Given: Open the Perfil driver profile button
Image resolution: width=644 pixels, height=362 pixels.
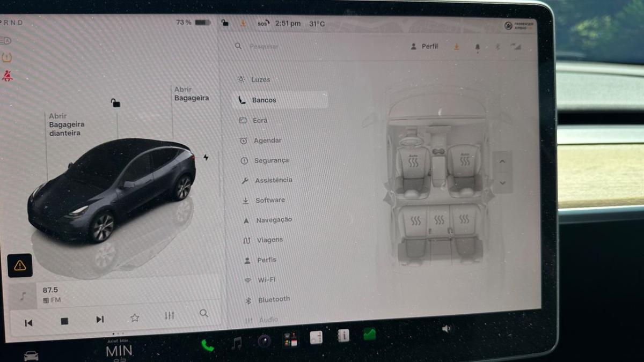Looking at the screenshot, I should coord(425,47).
